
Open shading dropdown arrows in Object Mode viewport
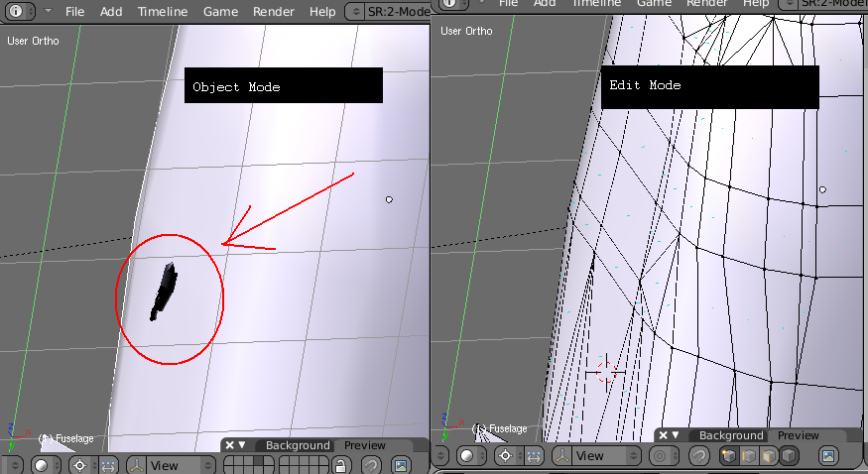[x=57, y=466]
